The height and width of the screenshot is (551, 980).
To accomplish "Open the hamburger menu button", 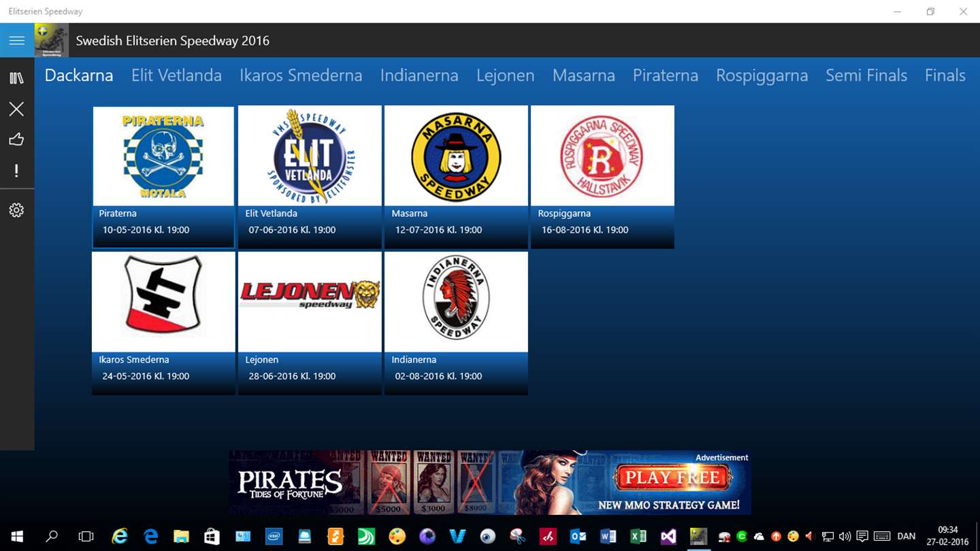I will pos(17,41).
